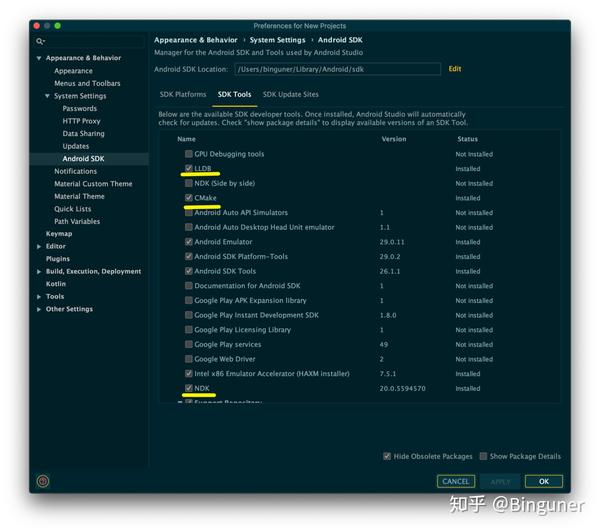Viewport: 600px width, 532px height.
Task: Open the SDK Update Sites tab
Action: (290, 95)
